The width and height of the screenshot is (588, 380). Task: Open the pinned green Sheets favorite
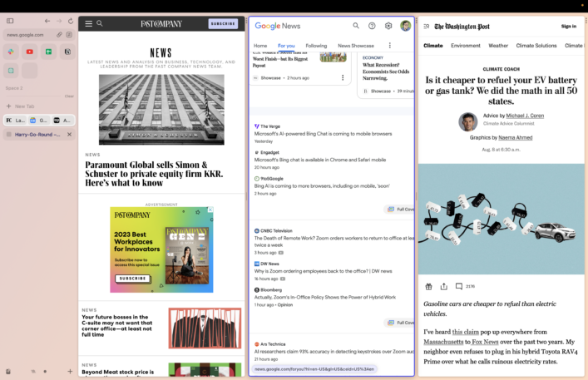49,52
